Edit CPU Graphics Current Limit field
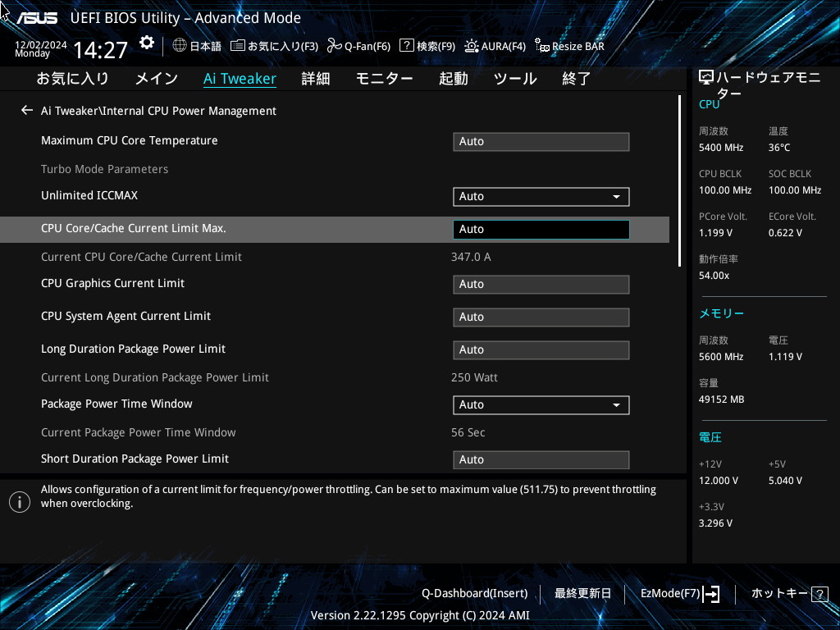Screen dimensions: 840x630 (541, 285)
